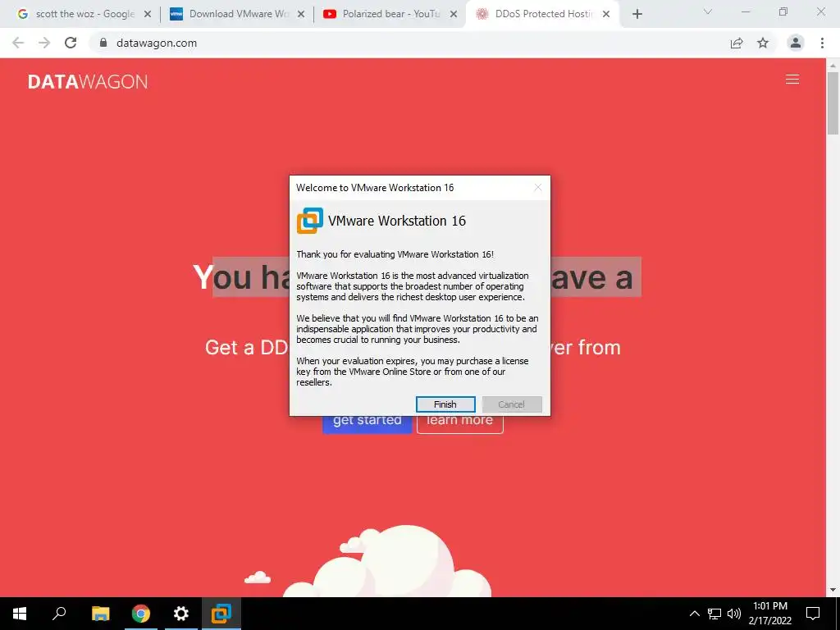Click the Google favicon on first tab
840x630 pixels.
[x=22, y=15]
